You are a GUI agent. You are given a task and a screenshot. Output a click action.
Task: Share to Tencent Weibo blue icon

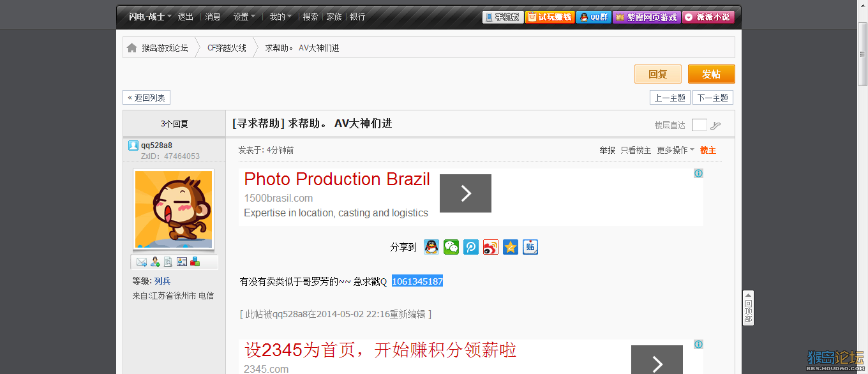coord(471,247)
